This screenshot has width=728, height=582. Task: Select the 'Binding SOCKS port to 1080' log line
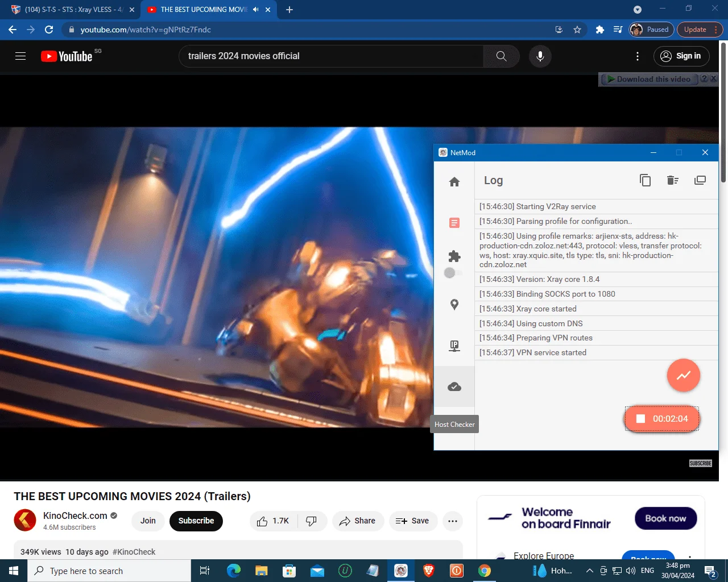(x=597, y=294)
